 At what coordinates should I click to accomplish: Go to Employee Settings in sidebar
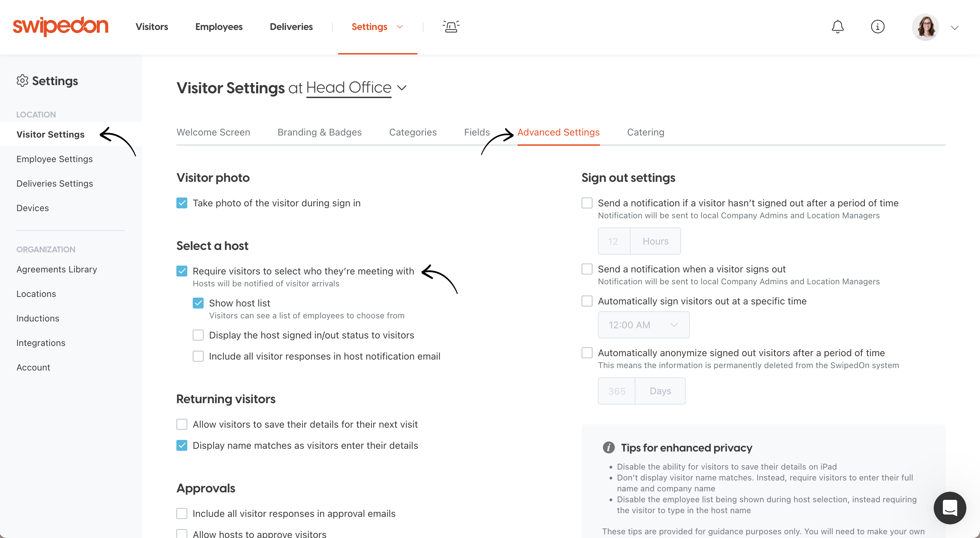(54, 159)
